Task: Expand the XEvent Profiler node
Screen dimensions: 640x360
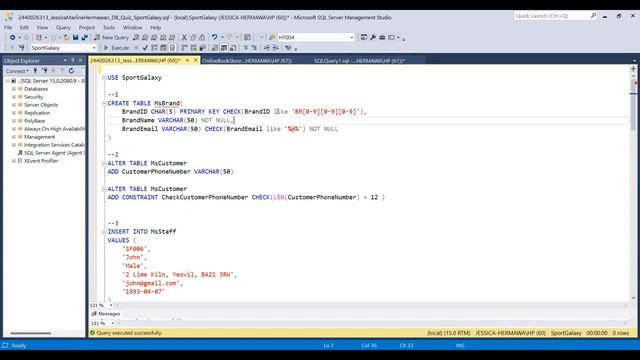Action: pos(14,161)
